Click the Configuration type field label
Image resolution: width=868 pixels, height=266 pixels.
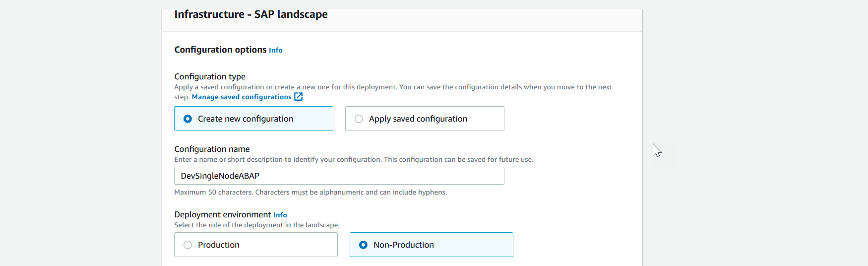(210, 76)
